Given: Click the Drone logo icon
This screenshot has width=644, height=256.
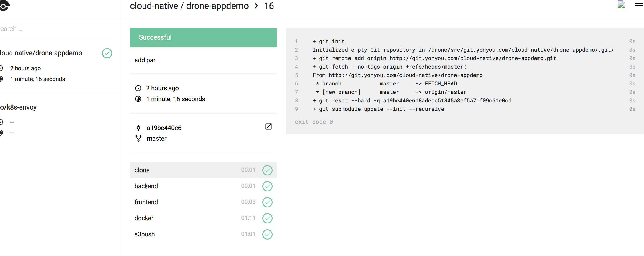Looking at the screenshot, I should tap(4, 6).
